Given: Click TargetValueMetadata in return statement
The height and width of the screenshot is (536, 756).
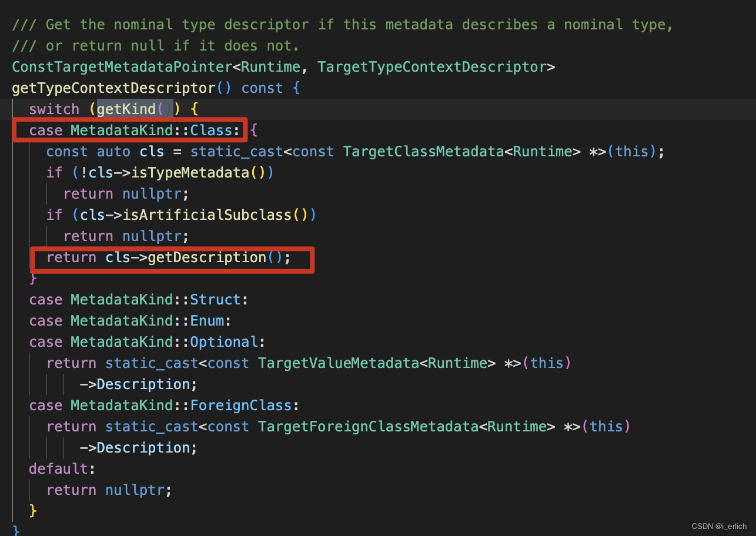Looking at the screenshot, I should point(339,363).
